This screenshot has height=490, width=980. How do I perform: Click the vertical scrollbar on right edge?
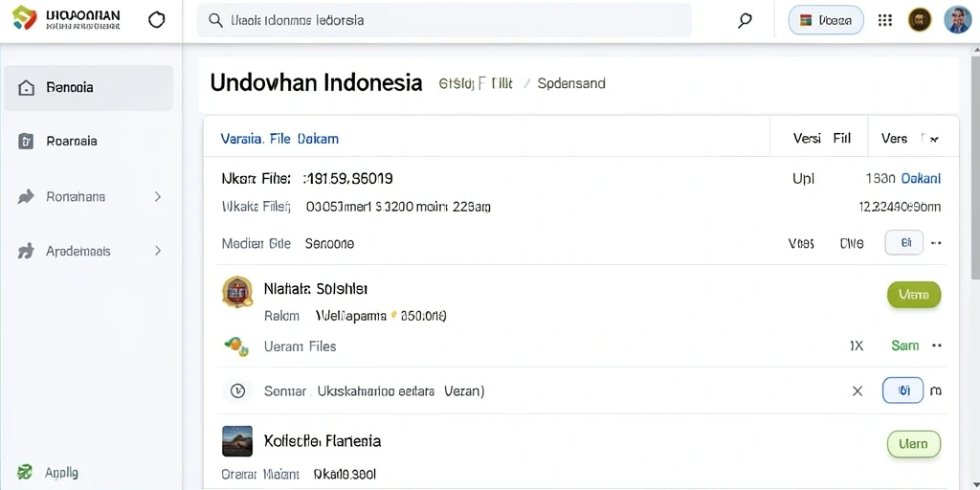pos(975,168)
